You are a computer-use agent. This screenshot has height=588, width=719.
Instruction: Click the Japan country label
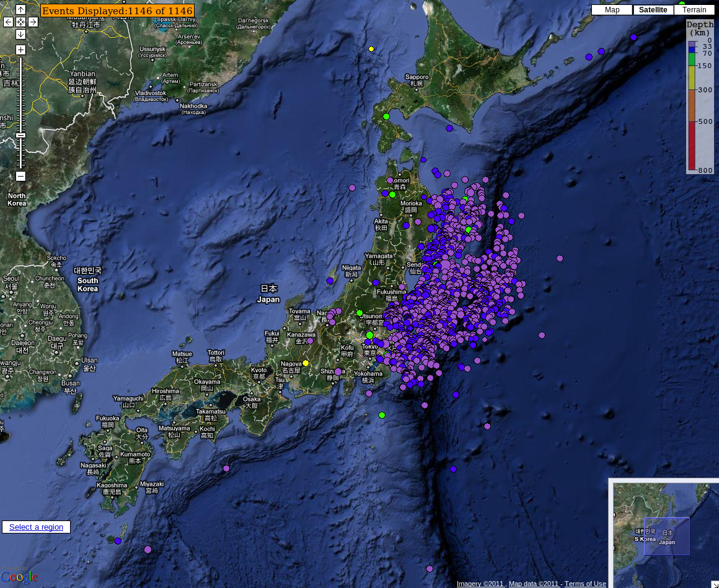268,294
